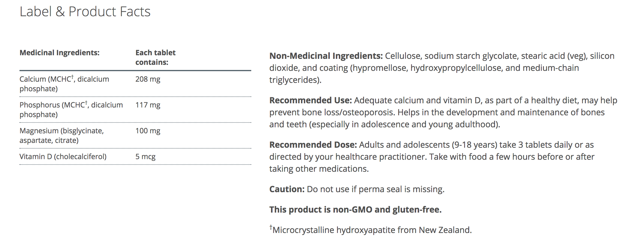Image resolution: width=644 pixels, height=245 pixels.
Task: Click the non-GMO and gluten-free statement
Action: coord(355,210)
